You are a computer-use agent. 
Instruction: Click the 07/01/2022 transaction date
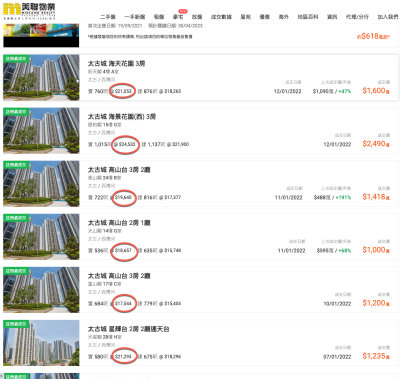(x=337, y=357)
